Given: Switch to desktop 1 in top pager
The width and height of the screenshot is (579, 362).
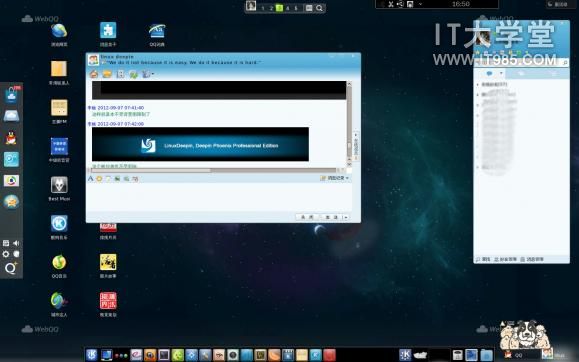Looking at the screenshot, I should click(263, 8).
